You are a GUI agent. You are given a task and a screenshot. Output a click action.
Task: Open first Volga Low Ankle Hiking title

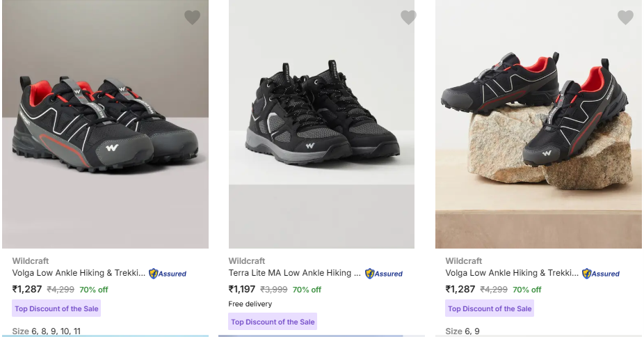(79, 273)
